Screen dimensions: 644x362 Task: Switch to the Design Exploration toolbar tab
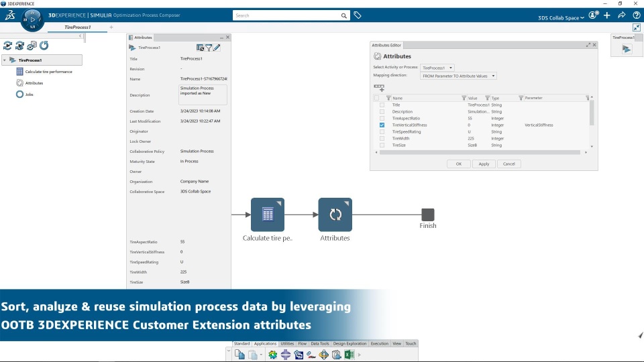coord(350,343)
